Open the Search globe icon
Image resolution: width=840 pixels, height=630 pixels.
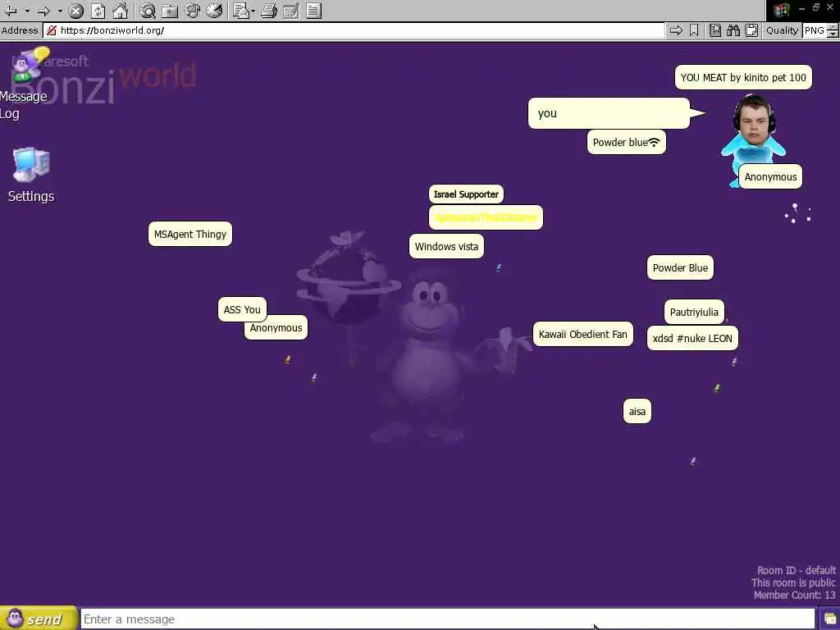pos(148,10)
